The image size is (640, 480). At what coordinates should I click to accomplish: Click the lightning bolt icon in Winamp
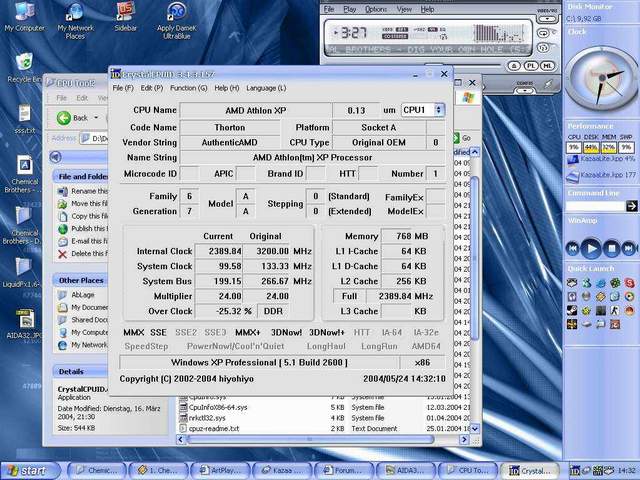[547, 84]
